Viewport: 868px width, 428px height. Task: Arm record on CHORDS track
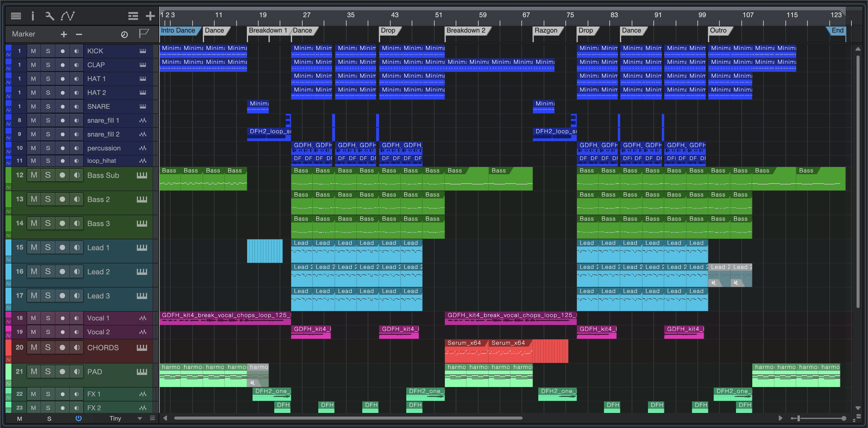tap(62, 348)
